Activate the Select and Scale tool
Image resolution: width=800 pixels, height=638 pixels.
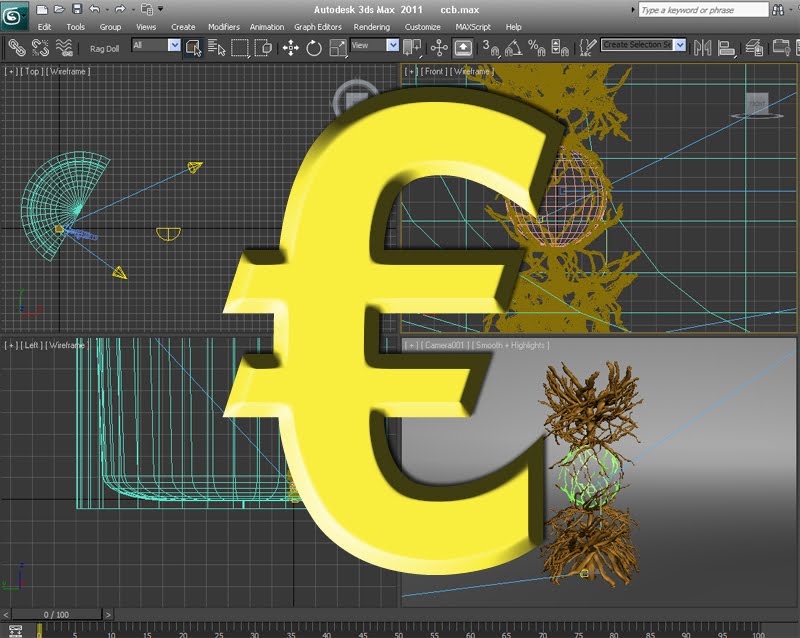tap(338, 48)
